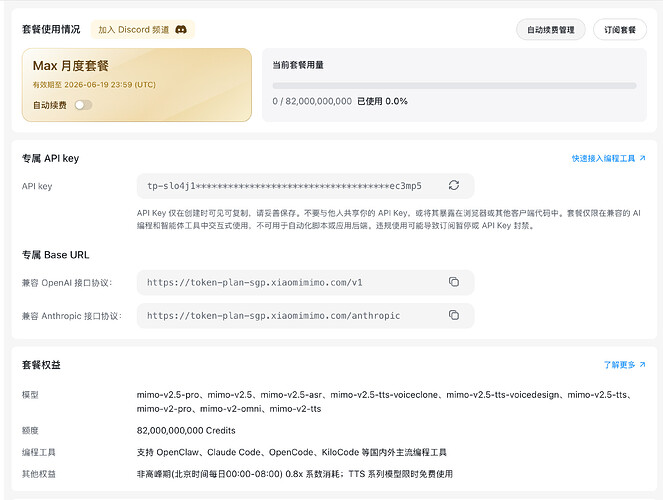Click the 套餐使用情况 heading

(x=51, y=30)
